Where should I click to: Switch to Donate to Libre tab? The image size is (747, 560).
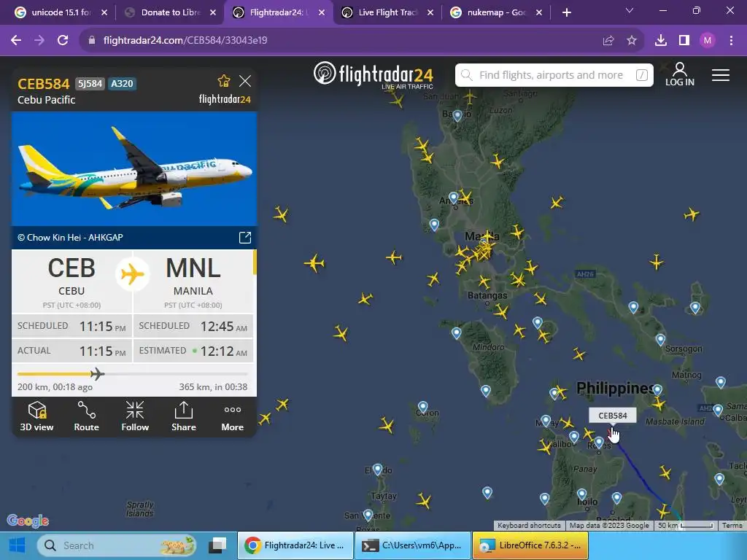tap(171, 12)
